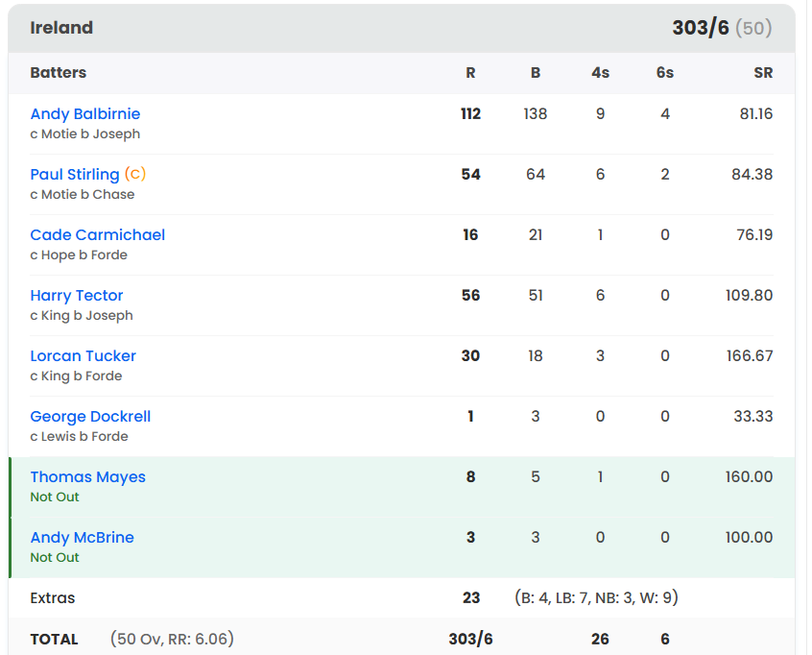View Lorcan Tucker player page
The width and height of the screenshot is (812, 655).
(83, 356)
